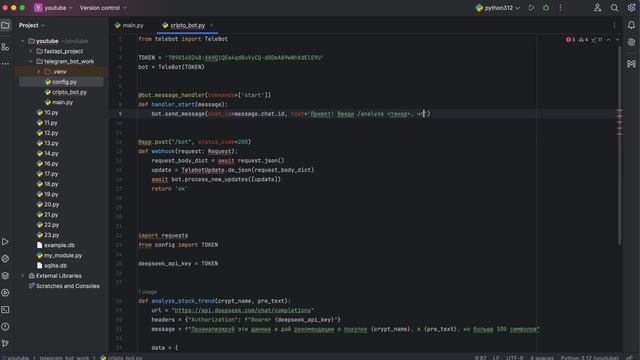Collapse the youtube root folder
Viewport: 640px width, 360px height.
coord(23,41)
